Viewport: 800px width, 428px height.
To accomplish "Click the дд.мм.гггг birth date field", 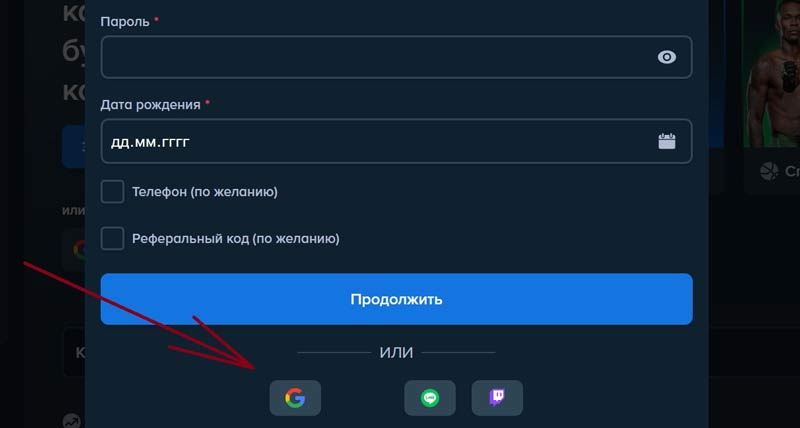I will 396,141.
